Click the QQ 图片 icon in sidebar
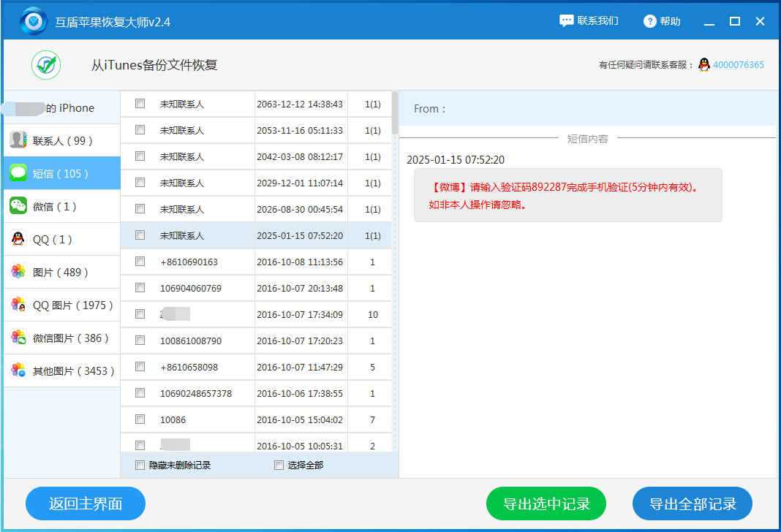This screenshot has height=532, width=781. (18, 304)
